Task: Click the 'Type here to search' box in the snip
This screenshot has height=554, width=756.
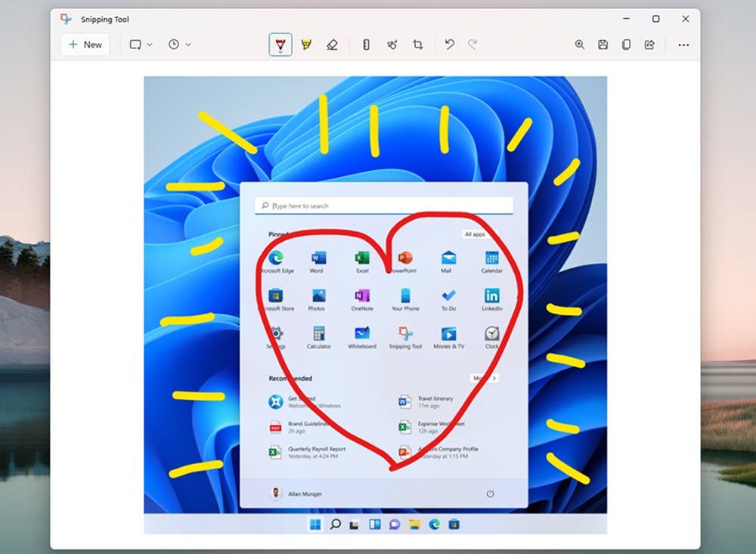Action: pos(384,206)
